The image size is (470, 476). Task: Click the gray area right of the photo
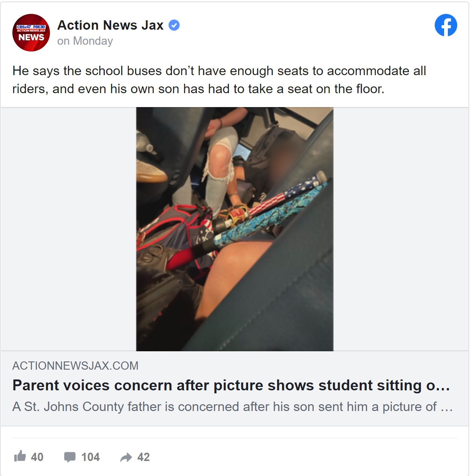[401, 229]
